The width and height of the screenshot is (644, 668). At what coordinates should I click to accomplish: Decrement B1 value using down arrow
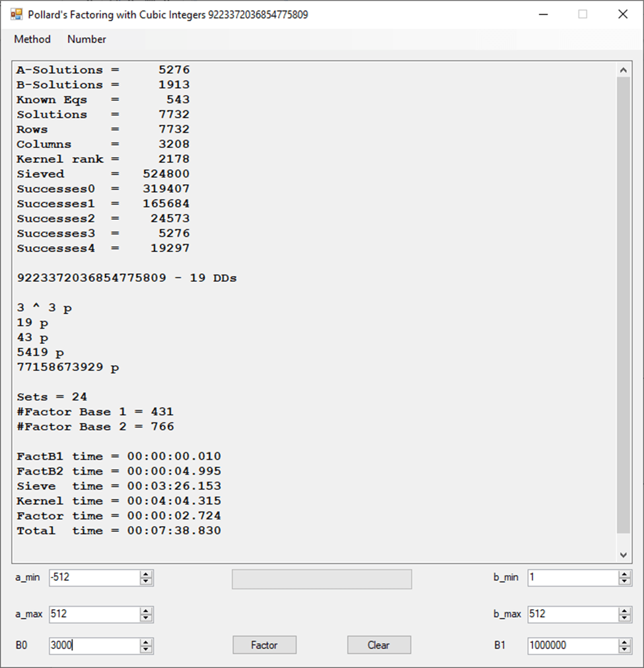(624, 650)
